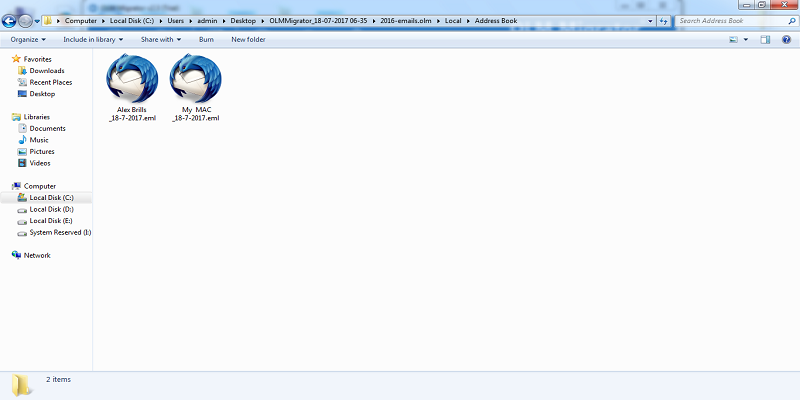The height and width of the screenshot is (400, 800).
Task: Click the refresh button beside the address bar
Action: coord(663,21)
